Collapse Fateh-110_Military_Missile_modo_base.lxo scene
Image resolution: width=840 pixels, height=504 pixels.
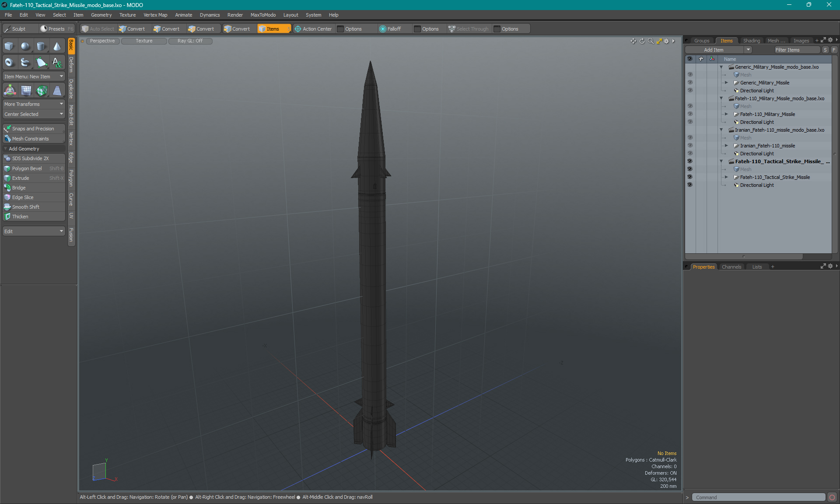(721, 98)
